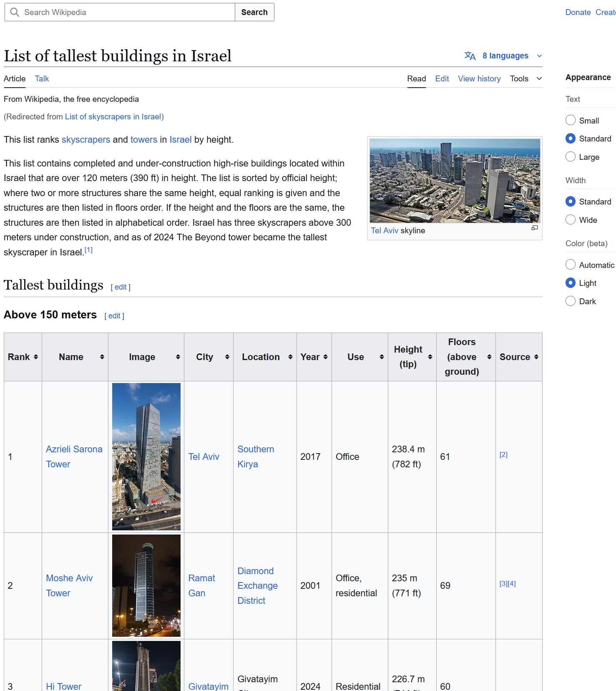Click source reference [2]
The image size is (616, 691).
tap(503, 454)
